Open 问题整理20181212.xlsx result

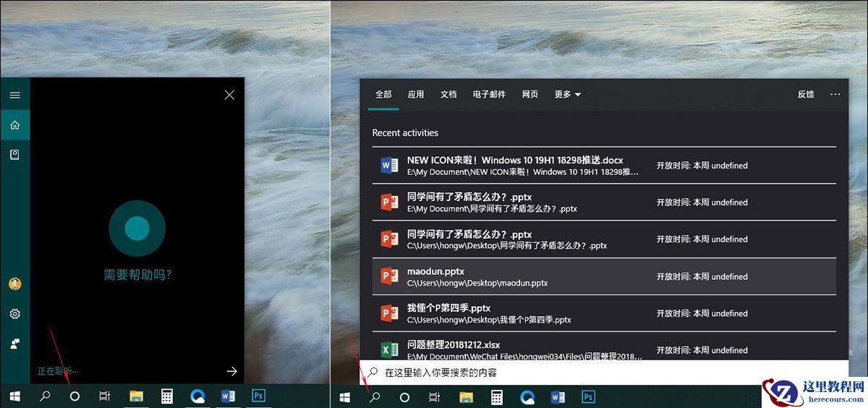pyautogui.click(x=604, y=347)
